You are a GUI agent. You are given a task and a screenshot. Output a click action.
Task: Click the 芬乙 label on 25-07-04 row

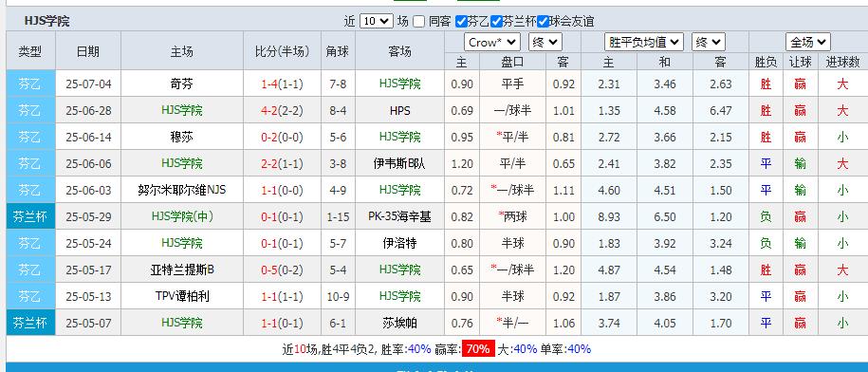tap(30, 84)
